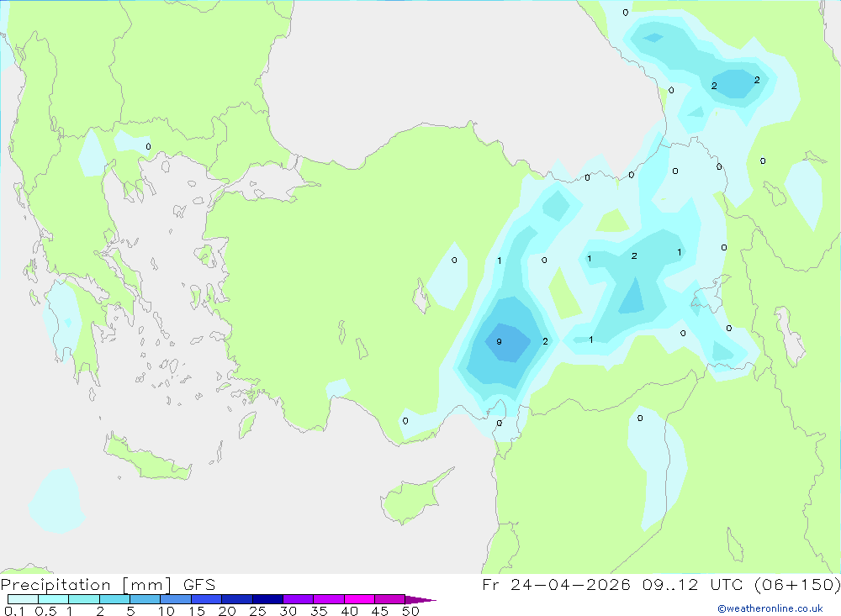Viewport: 841px width, 616px height.
Task: Select the '(06+150)' forecast run text
Action: tap(797, 584)
